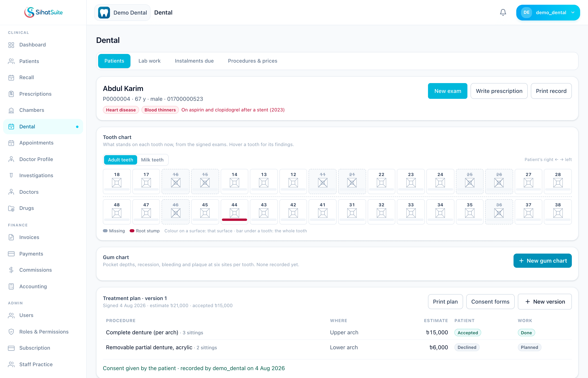Click the Declined status badge
The height and width of the screenshot is (378, 588).
[467, 347]
